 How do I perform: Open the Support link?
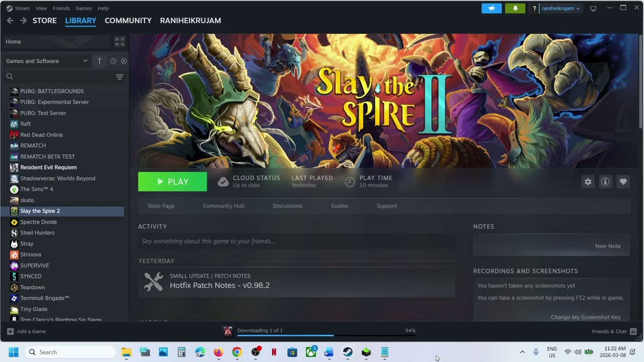[x=386, y=206]
